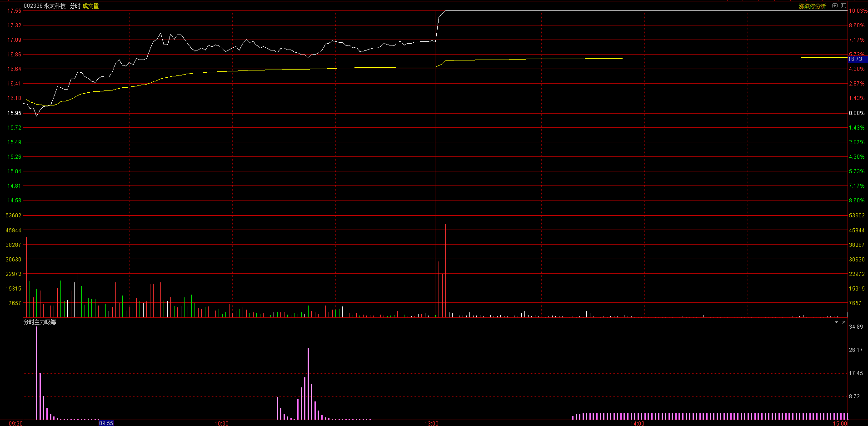This screenshot has width=868, height=426.
Task: Select the 分时 chart tab
Action: point(75,6)
